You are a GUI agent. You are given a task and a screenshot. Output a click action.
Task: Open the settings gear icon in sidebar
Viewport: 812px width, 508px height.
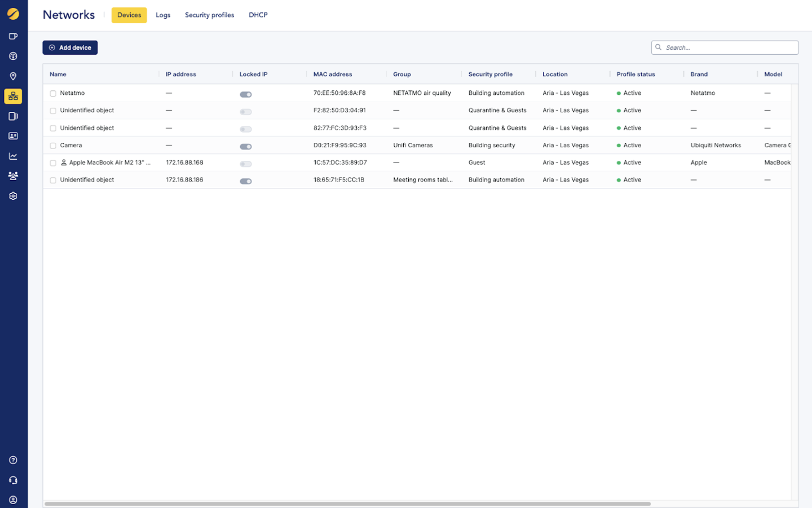coord(13,196)
